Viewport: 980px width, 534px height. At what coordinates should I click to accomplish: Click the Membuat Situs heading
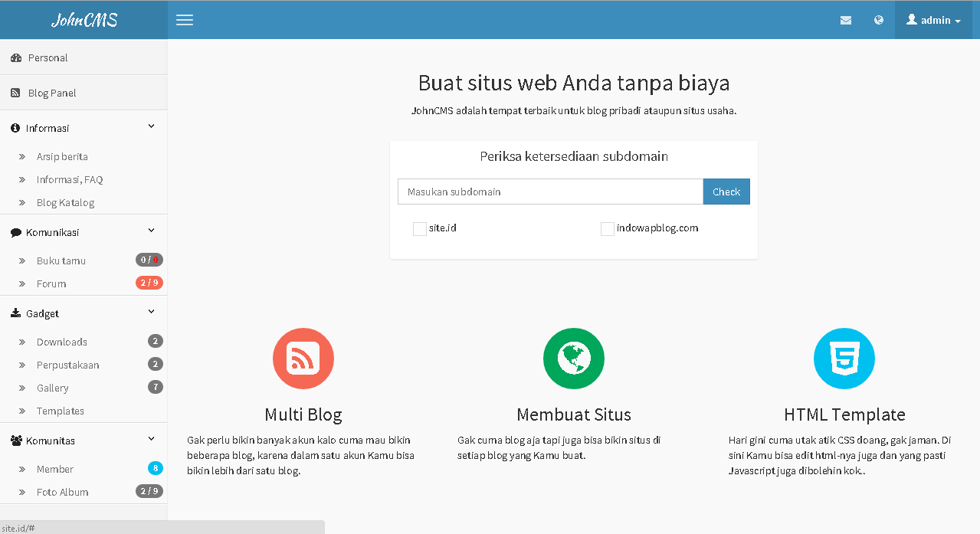574,414
